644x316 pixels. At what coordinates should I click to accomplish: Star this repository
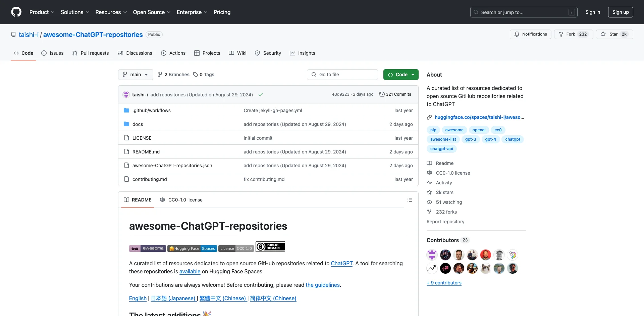point(614,34)
